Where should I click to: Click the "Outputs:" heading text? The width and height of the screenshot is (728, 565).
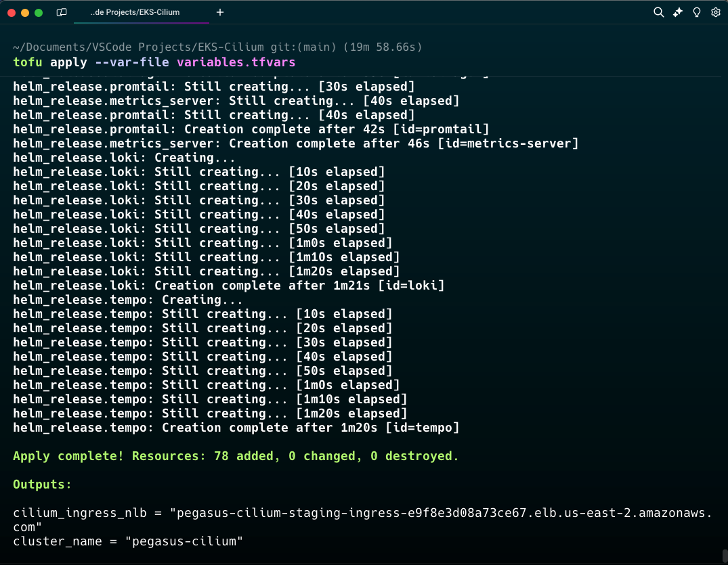coord(42,484)
